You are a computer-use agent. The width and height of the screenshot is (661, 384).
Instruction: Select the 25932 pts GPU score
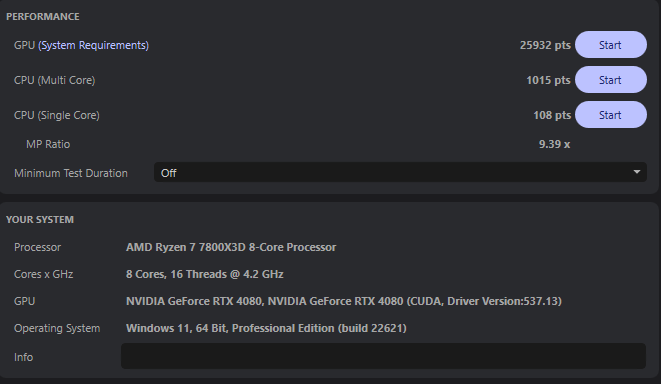point(545,45)
